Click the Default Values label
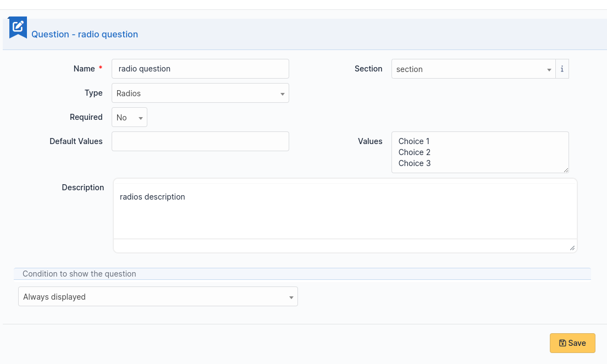Image resolution: width=607 pixels, height=364 pixels. click(76, 141)
